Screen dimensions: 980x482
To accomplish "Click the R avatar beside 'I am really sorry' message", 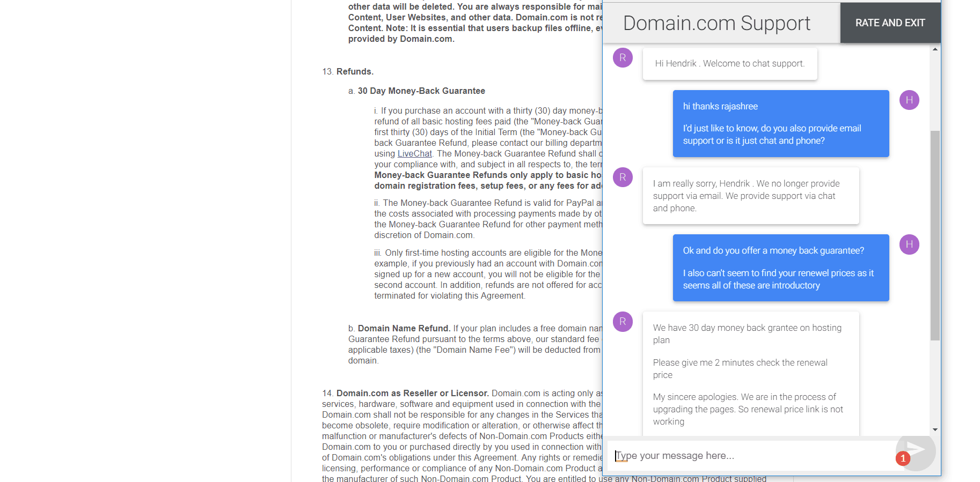I will 623,177.
